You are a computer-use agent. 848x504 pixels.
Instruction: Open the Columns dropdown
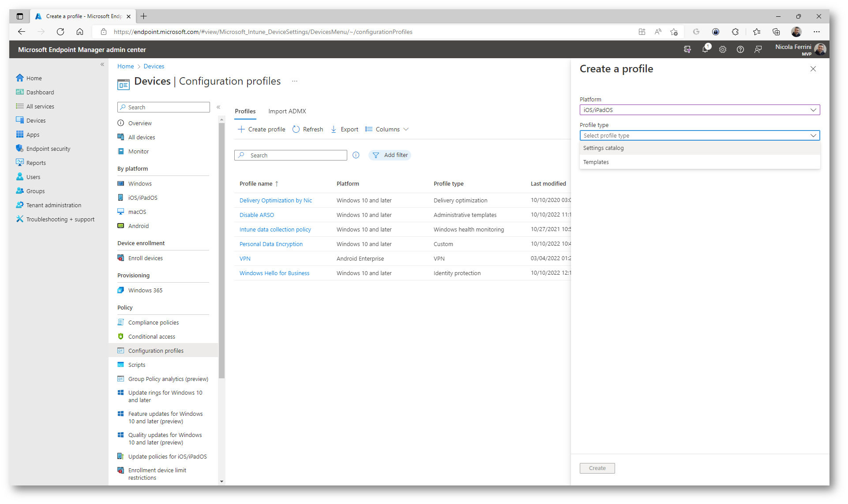pyautogui.click(x=387, y=129)
